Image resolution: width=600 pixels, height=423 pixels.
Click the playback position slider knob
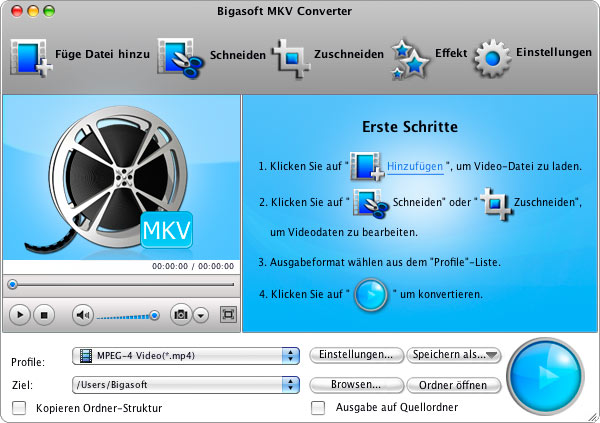(x=13, y=284)
